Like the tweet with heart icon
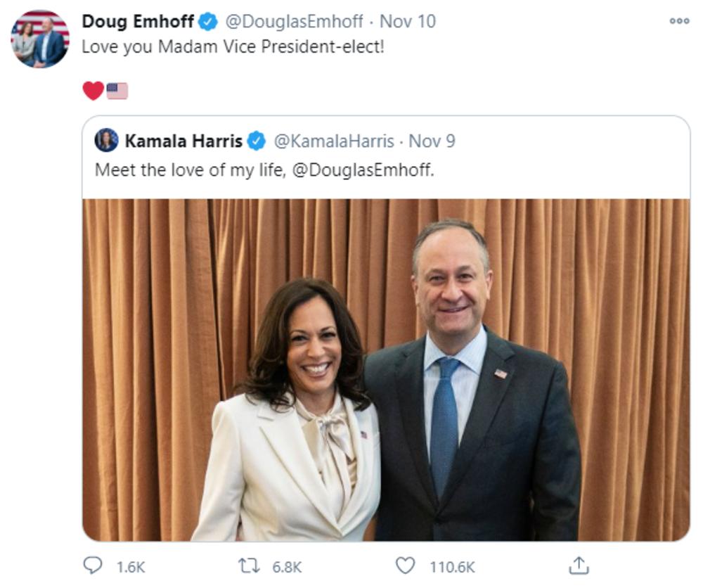The height and width of the screenshot is (588, 703). tap(405, 565)
